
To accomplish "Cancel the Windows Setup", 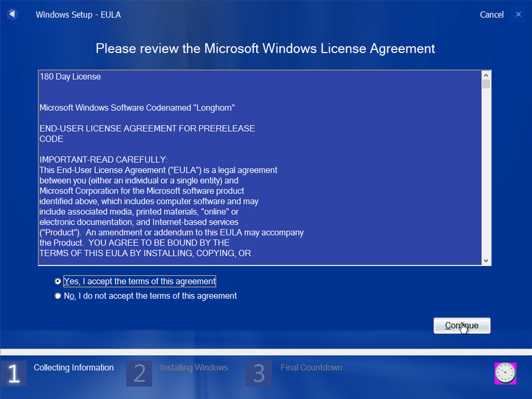I will (x=491, y=15).
